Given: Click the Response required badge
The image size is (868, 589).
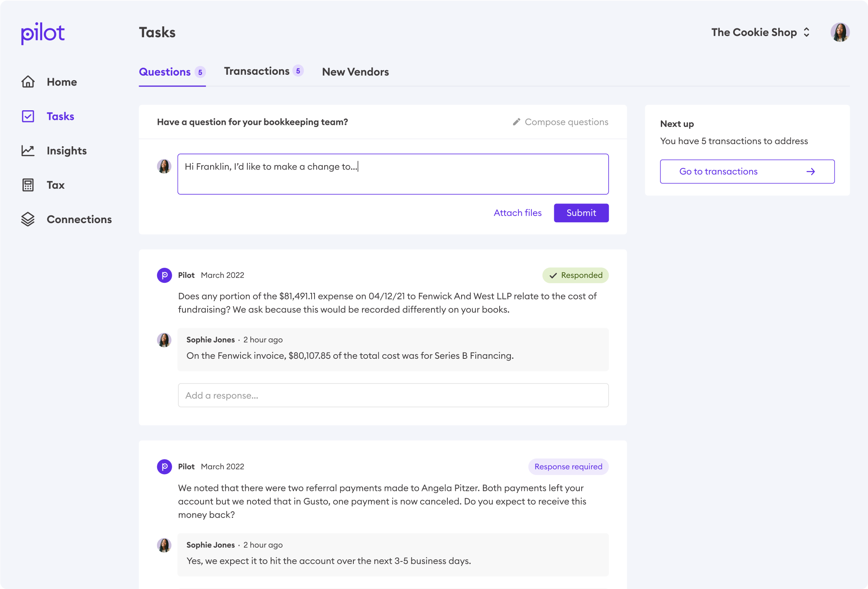Looking at the screenshot, I should click(x=569, y=467).
